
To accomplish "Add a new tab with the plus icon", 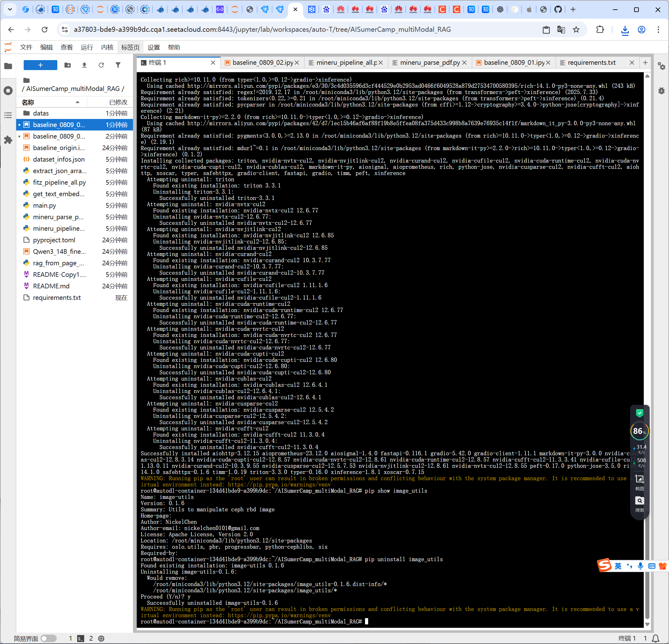I will [x=645, y=63].
